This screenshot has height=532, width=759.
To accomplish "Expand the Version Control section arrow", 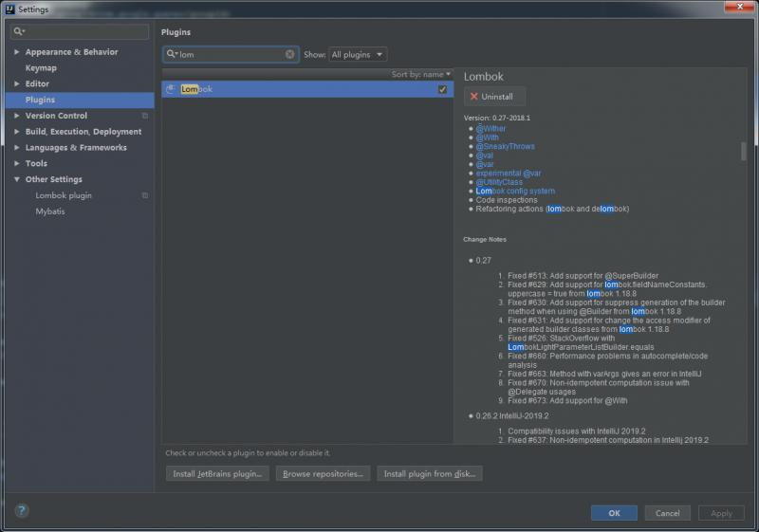I will point(16,116).
